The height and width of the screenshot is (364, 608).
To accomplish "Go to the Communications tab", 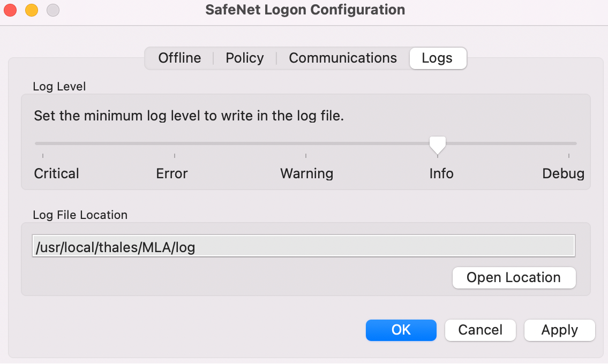I will click(x=343, y=58).
